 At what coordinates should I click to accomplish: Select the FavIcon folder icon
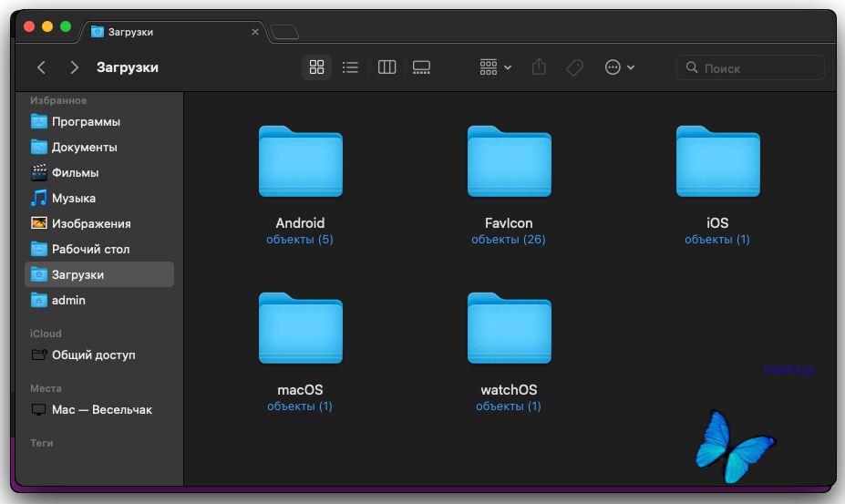pos(510,161)
